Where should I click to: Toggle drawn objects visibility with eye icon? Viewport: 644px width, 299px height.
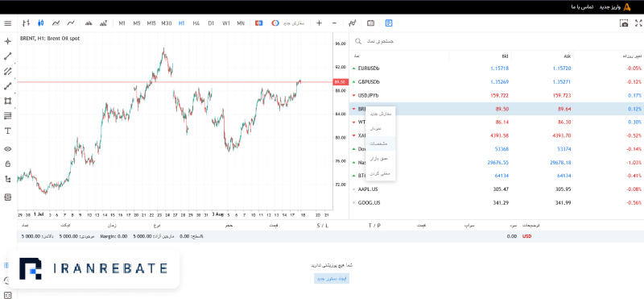click(7, 149)
